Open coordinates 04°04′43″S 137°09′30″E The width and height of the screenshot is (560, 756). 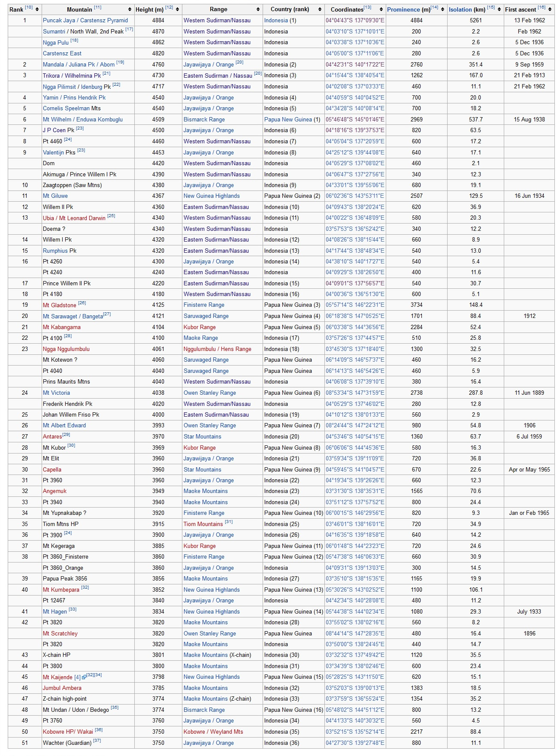355,20
